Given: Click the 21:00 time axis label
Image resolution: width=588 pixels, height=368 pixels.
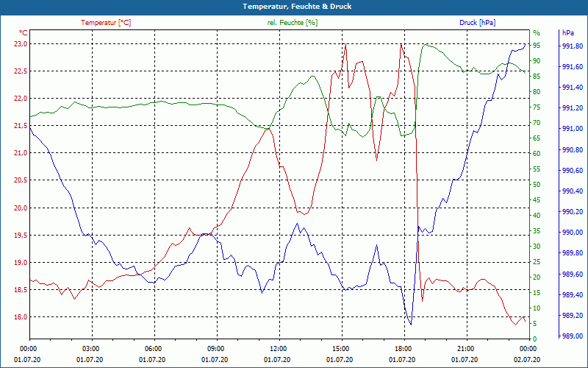Looking at the screenshot, I should 466,348.
